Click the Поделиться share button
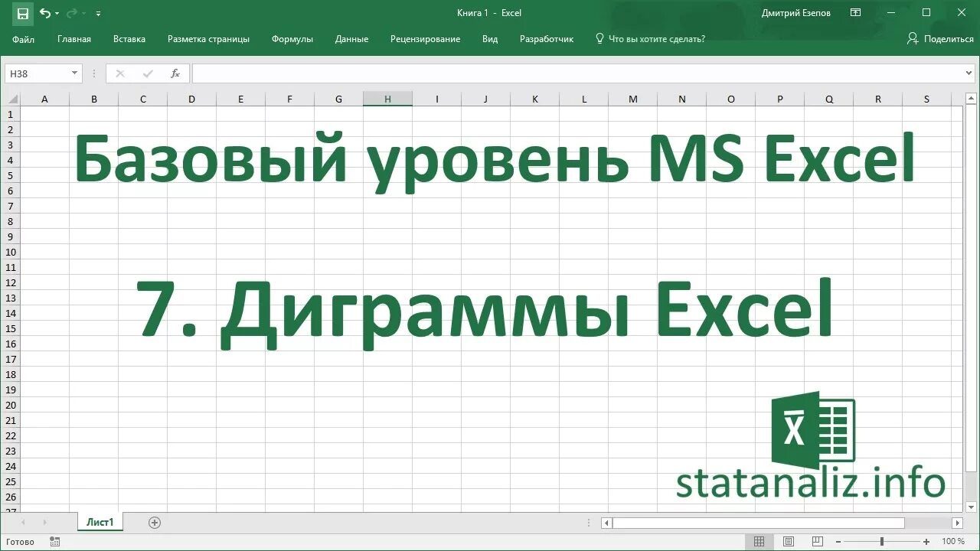 click(940, 39)
